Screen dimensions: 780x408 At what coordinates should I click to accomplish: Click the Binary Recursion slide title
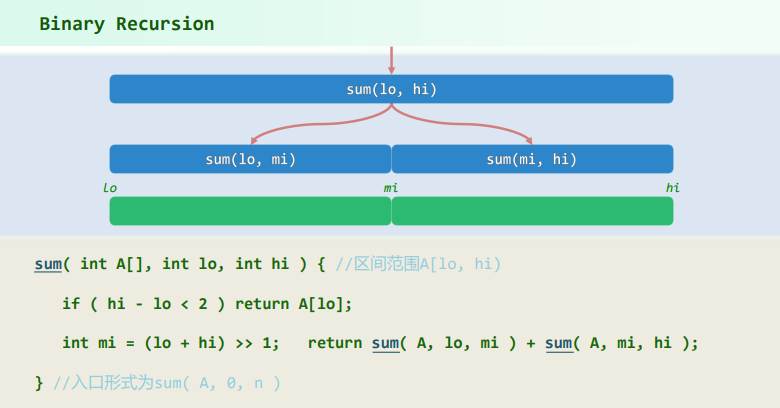click(x=126, y=24)
